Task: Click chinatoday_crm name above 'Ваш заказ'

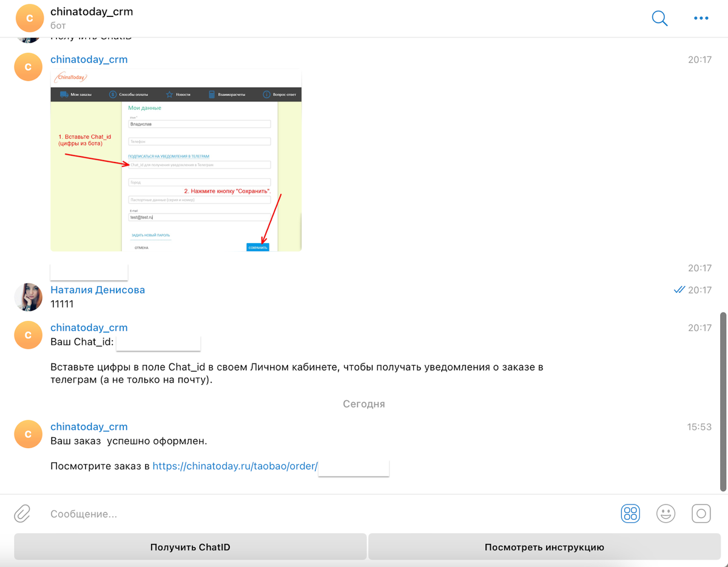Action: (x=89, y=426)
